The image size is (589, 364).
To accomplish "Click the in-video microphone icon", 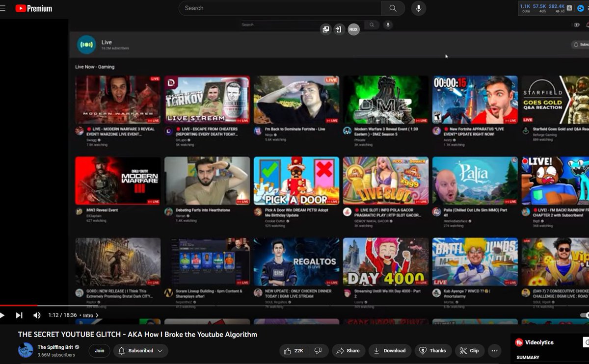I will (388, 25).
